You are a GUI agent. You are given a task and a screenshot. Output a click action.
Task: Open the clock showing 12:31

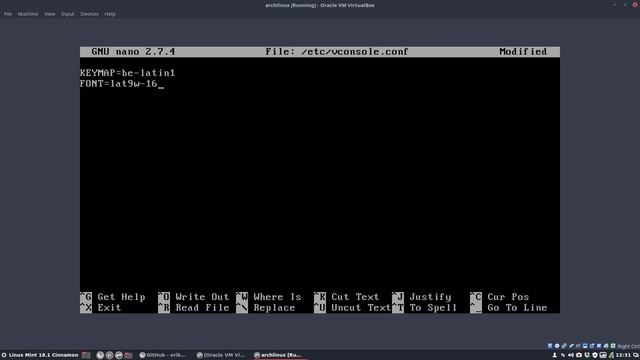pos(623,355)
